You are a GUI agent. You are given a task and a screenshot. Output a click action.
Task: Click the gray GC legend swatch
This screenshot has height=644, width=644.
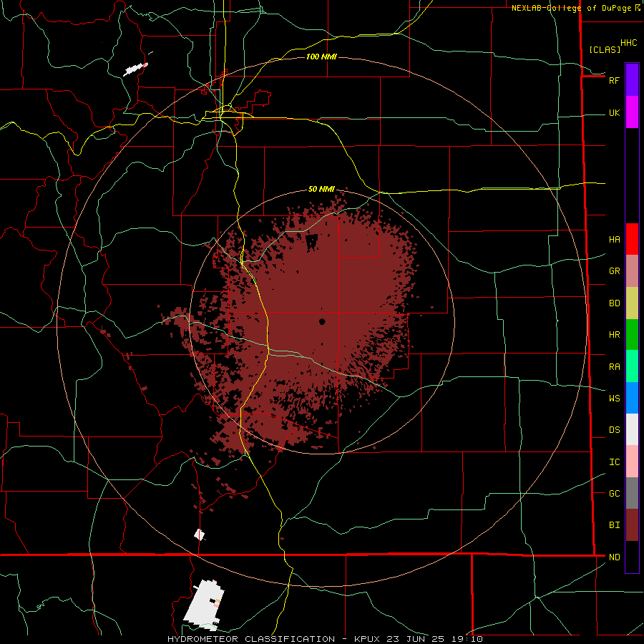632,493
